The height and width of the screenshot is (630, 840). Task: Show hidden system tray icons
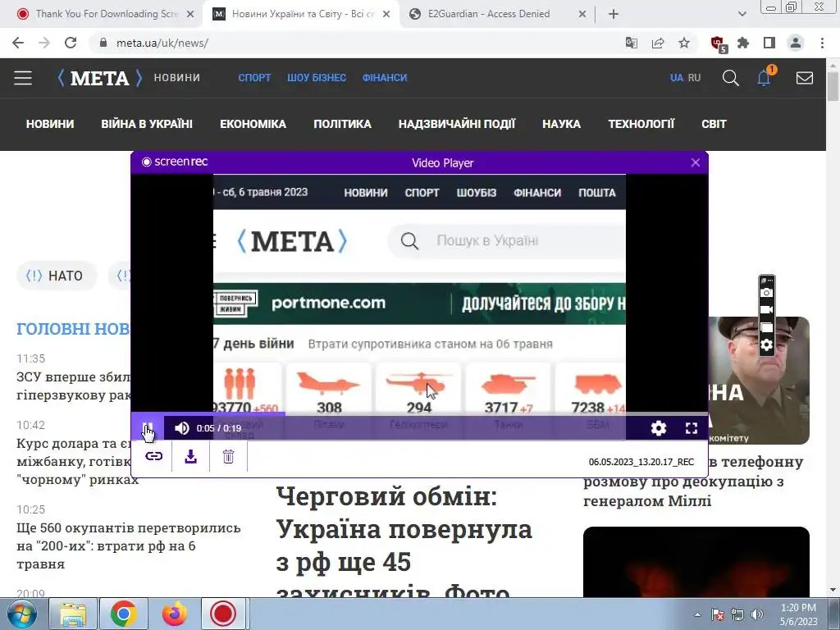point(697,614)
